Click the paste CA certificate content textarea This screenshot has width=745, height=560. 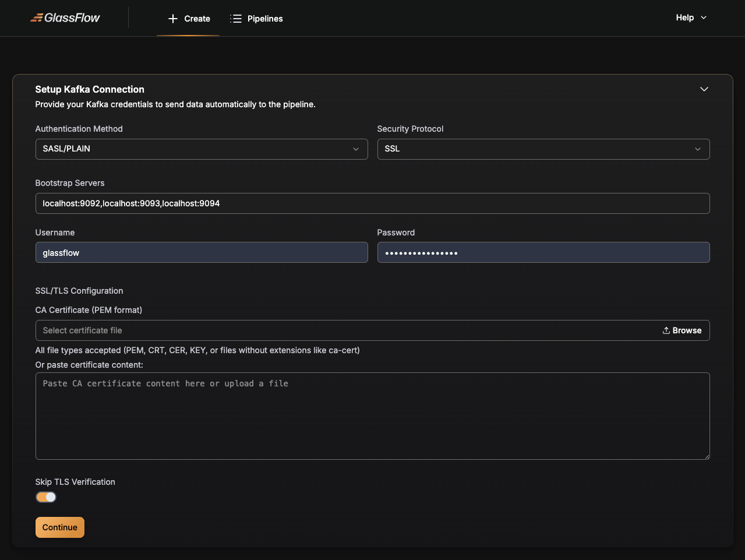pos(372,415)
